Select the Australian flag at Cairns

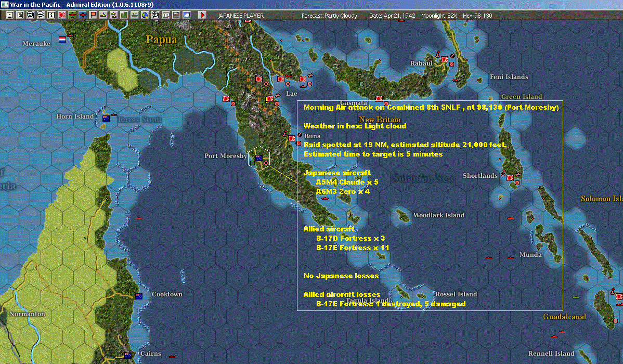[x=128, y=355]
